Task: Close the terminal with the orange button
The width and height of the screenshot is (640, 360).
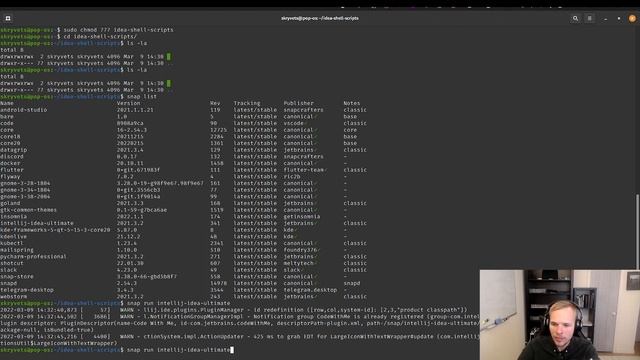Action: (632, 18)
